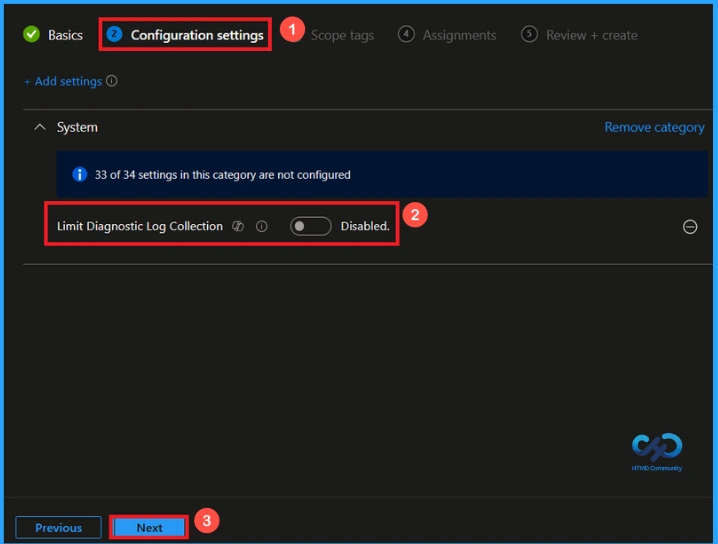
Task: Remove the setting with the minus icon
Action: coord(690,227)
